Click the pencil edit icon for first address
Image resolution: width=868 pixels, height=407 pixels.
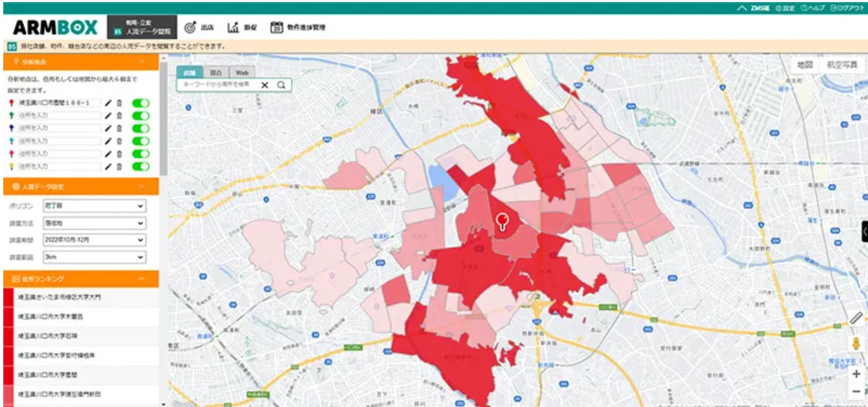coord(108,103)
